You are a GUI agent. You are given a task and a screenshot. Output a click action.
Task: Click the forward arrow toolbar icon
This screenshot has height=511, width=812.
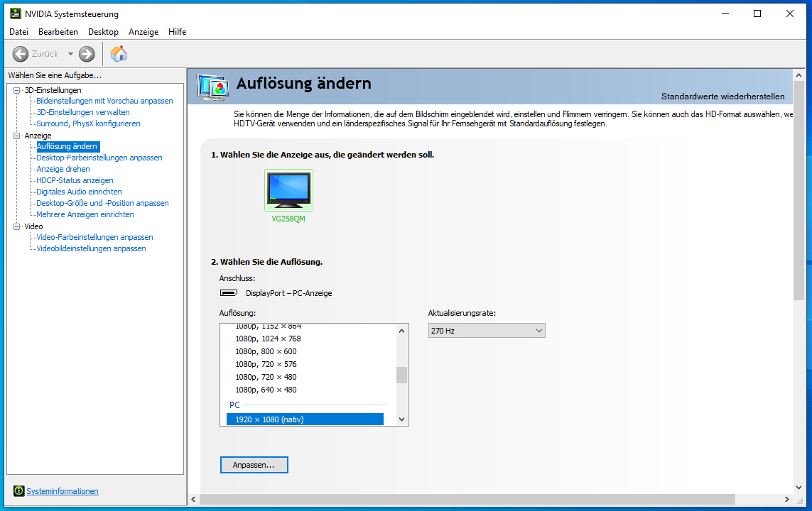coord(87,54)
